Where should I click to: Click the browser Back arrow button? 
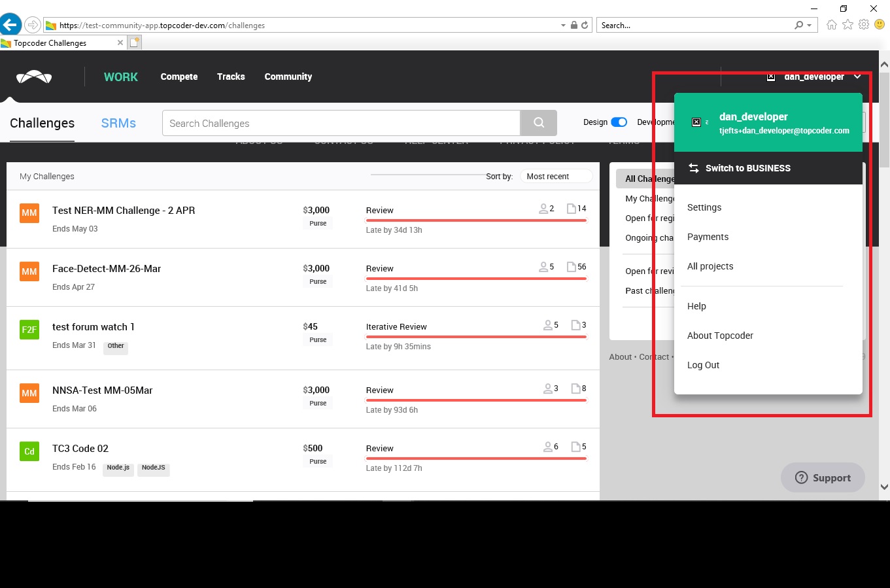click(10, 25)
